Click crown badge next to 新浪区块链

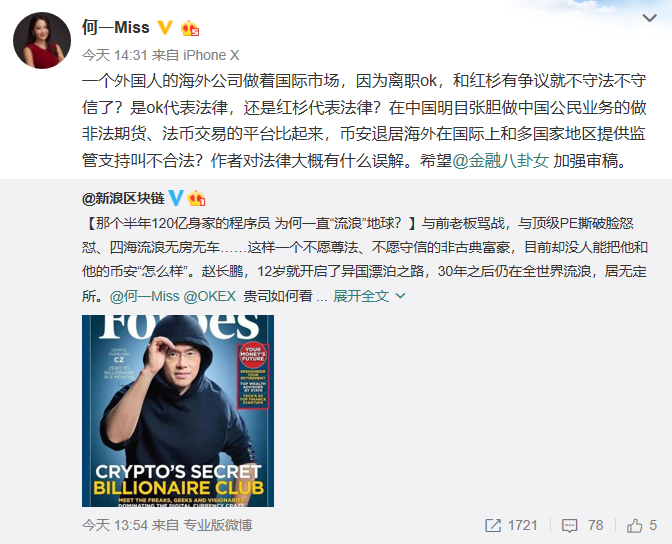coord(196,198)
